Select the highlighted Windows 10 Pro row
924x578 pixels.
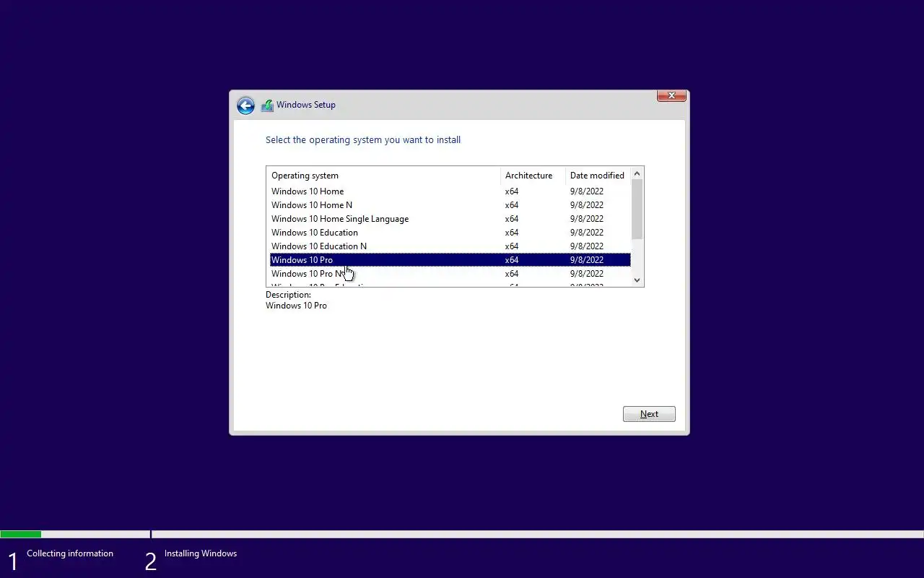point(450,260)
